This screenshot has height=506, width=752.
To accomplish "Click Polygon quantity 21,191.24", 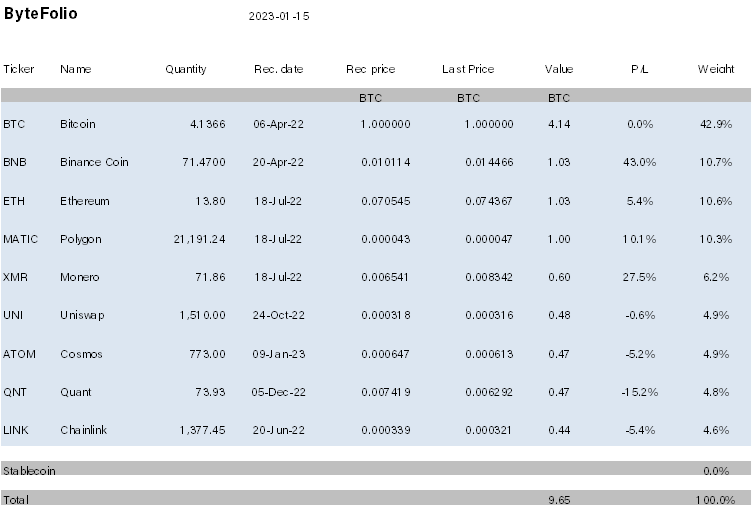I will [200, 239].
